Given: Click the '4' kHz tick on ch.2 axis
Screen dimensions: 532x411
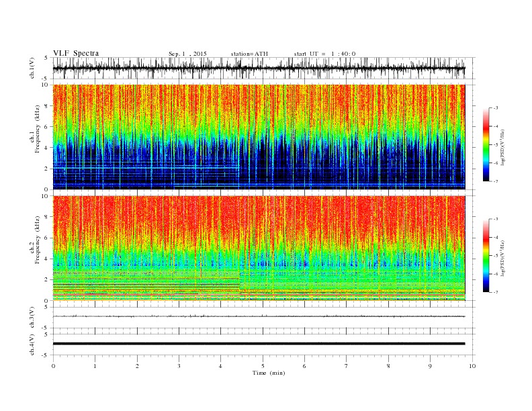Looking at the screenshot, I should 46,259.
